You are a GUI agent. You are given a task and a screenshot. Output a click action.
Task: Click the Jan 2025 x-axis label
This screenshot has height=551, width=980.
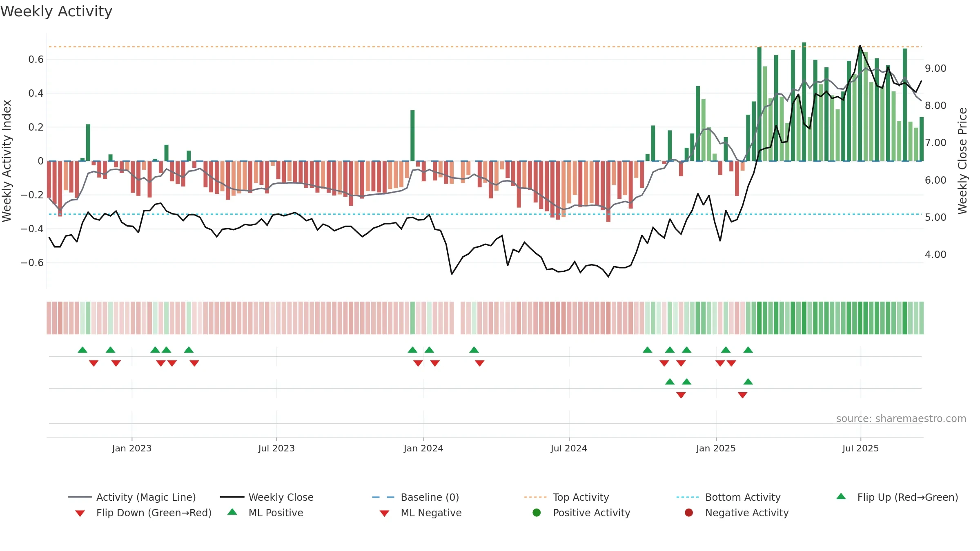(x=716, y=448)
